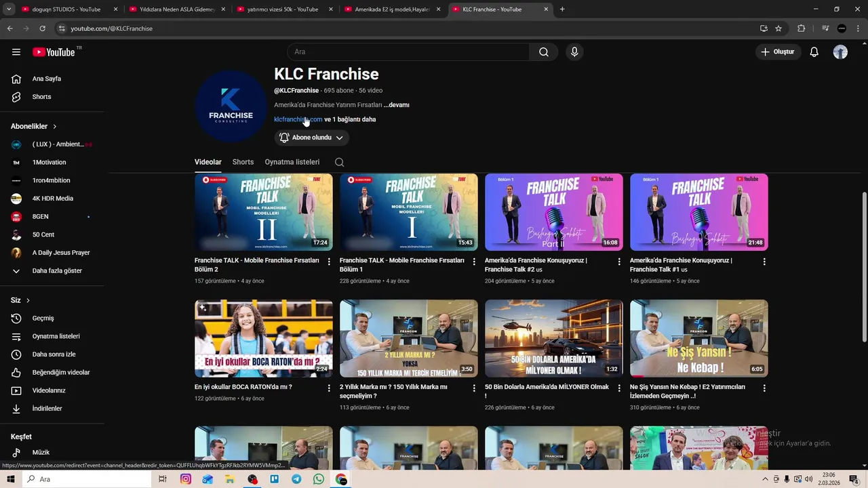This screenshot has height=488, width=868.
Task: Expand the Abonelikler section
Action: point(34,126)
